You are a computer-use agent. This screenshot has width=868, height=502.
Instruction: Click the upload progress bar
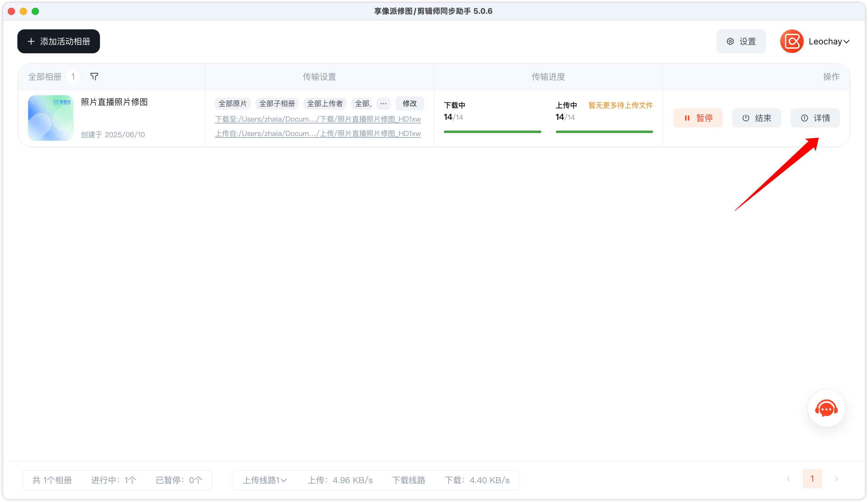[x=604, y=132]
